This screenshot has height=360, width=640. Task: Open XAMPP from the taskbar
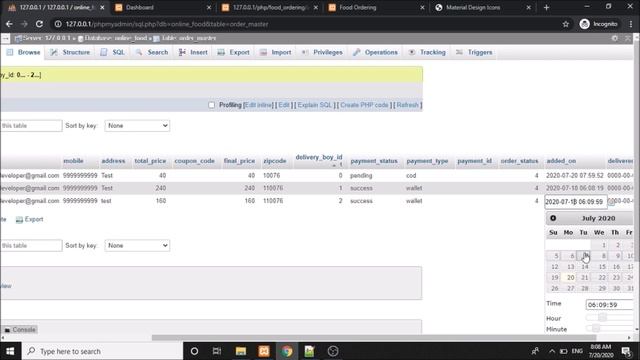click(264, 351)
